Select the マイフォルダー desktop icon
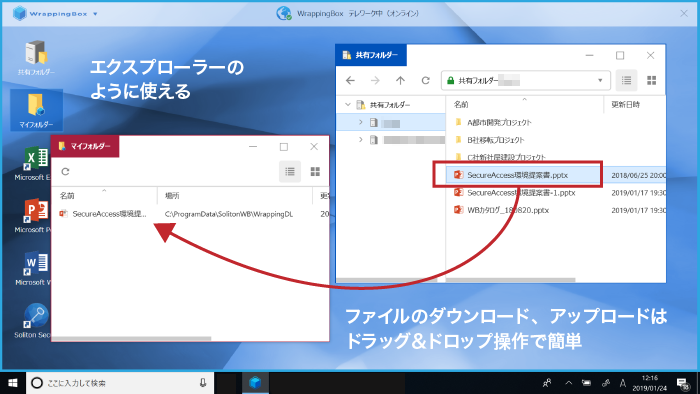Image resolution: width=700 pixels, height=394 pixels. click(x=36, y=111)
